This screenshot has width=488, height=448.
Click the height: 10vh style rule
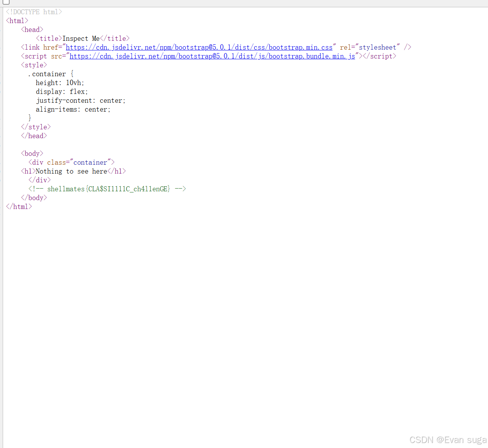[x=60, y=82]
